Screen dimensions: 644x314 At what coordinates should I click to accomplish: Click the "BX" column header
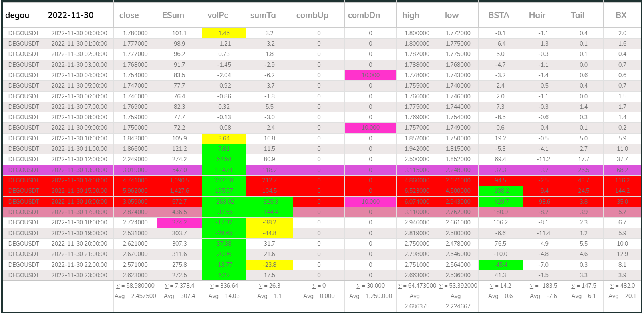[621, 16]
